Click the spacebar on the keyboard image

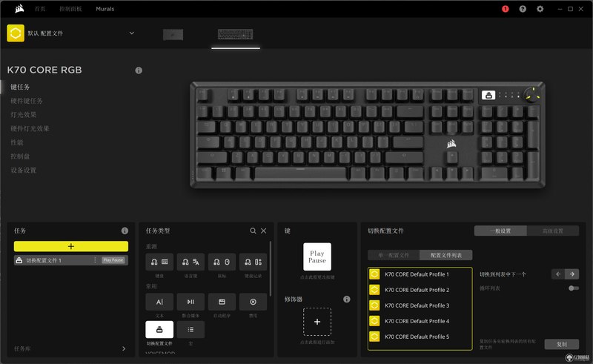[x=301, y=173]
